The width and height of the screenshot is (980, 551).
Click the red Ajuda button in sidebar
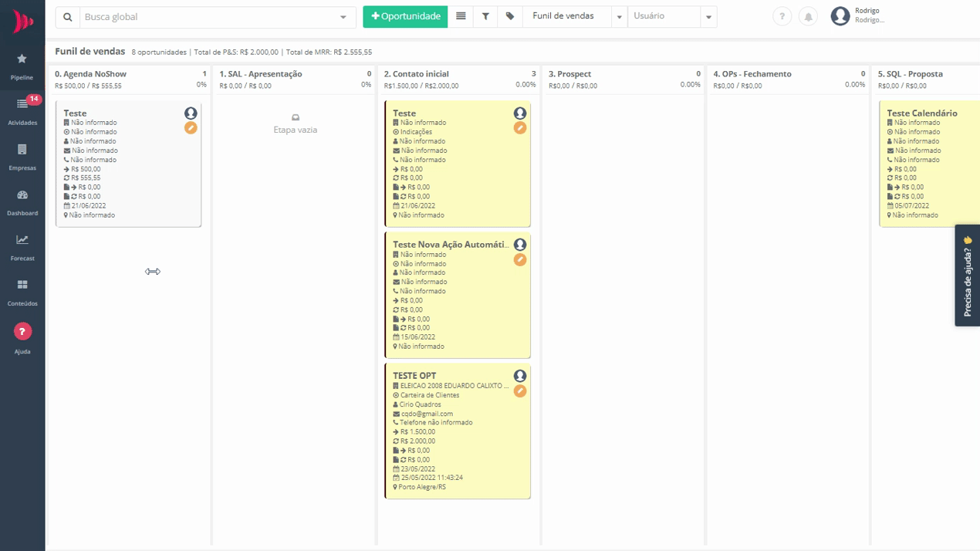[x=22, y=332]
